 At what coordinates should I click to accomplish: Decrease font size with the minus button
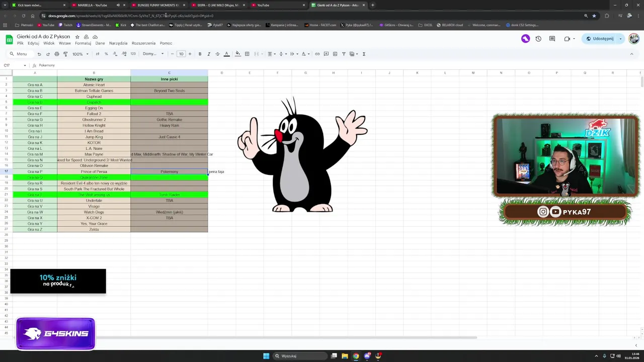[172, 54]
